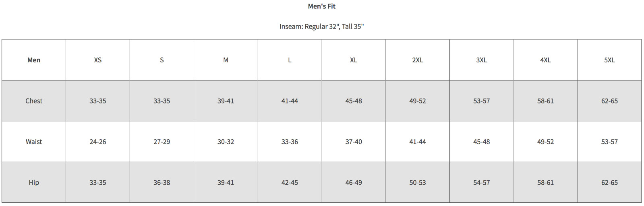Select waist measurement 37-40 for XL

pyautogui.click(x=354, y=142)
